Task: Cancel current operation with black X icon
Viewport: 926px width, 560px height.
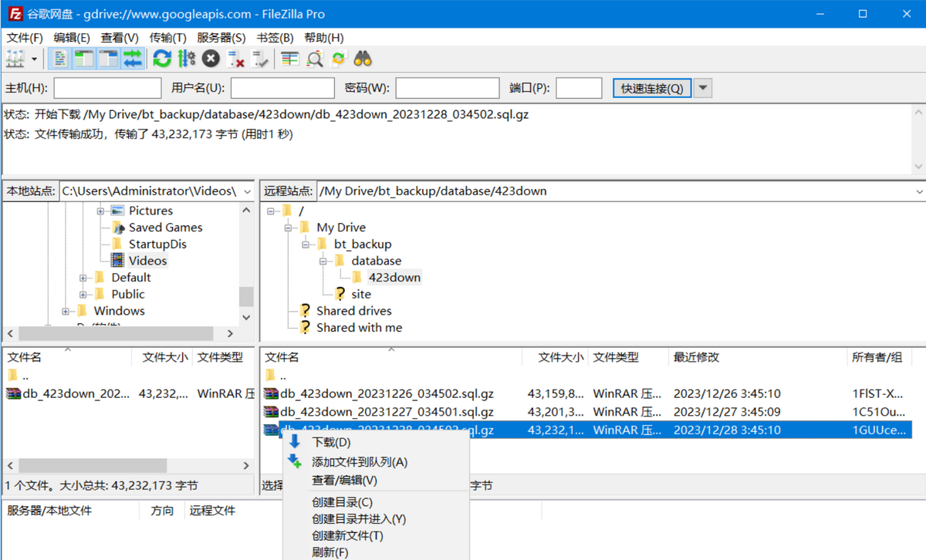Action: pyautogui.click(x=211, y=59)
